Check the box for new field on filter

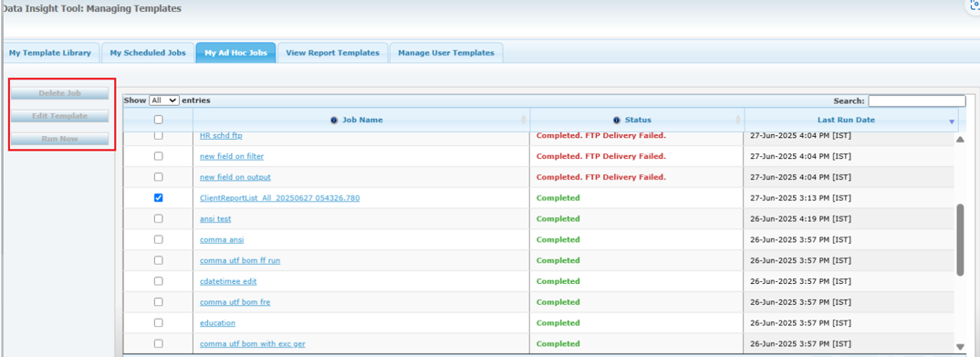point(158,156)
